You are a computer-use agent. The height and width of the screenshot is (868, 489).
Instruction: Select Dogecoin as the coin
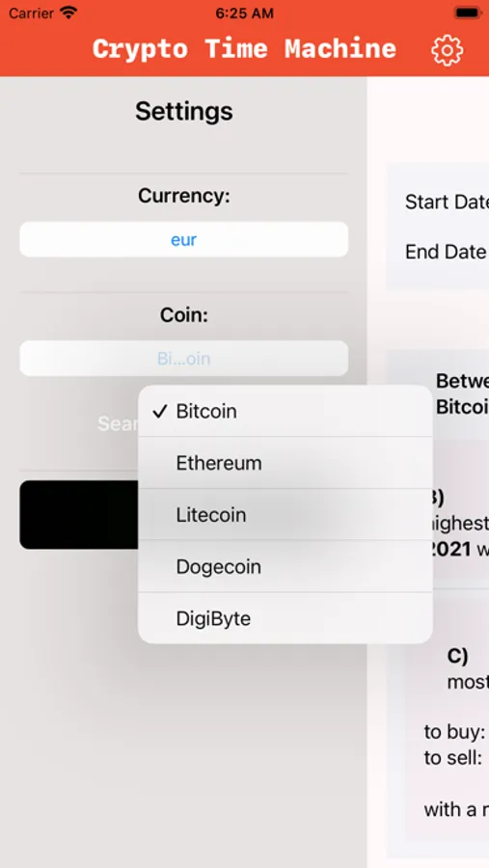point(285,566)
